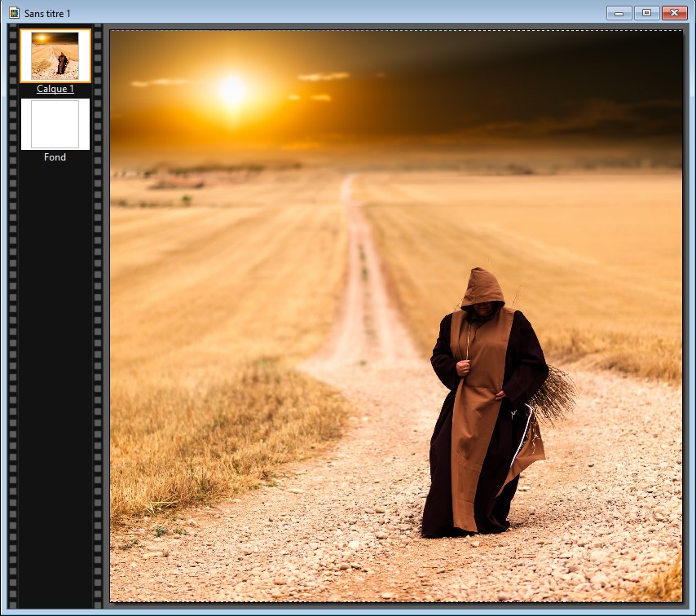Close the Sans titre 1 document window
The image size is (696, 616).
674,13
